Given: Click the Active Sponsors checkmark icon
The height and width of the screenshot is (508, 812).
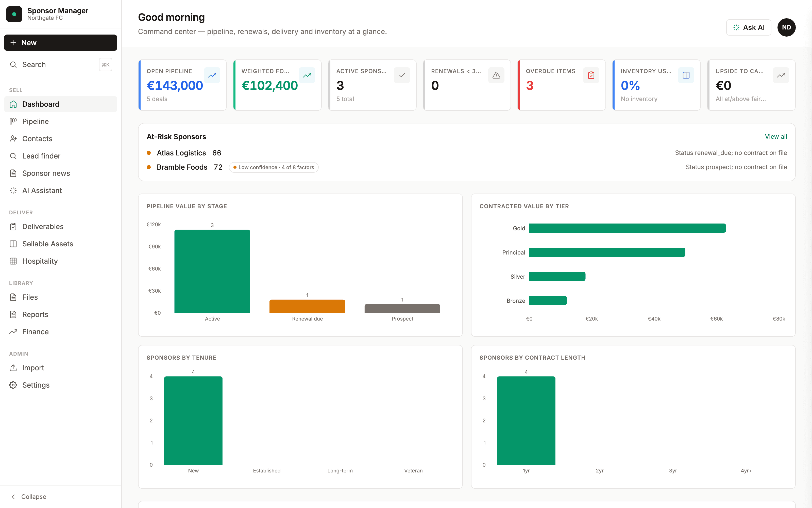Looking at the screenshot, I should coord(402,75).
